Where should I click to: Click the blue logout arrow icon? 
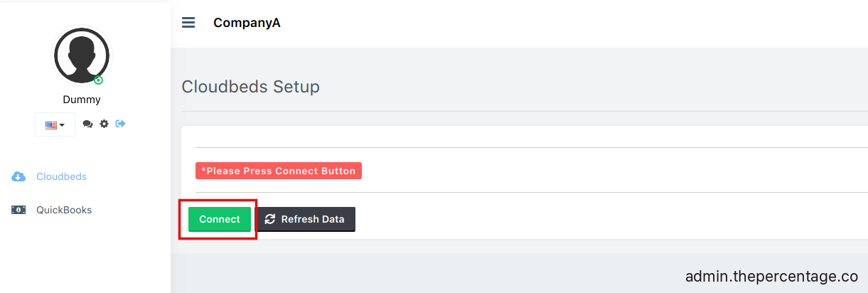121,124
